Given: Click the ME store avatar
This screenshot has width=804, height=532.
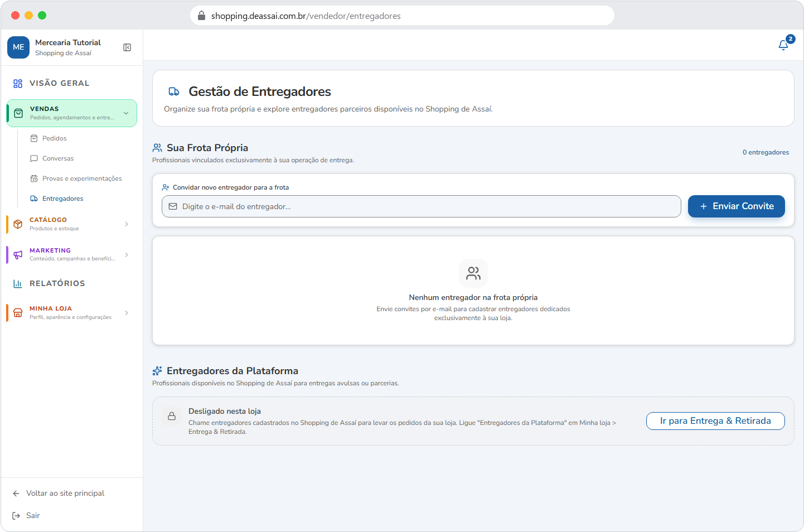Looking at the screenshot, I should click(18, 47).
